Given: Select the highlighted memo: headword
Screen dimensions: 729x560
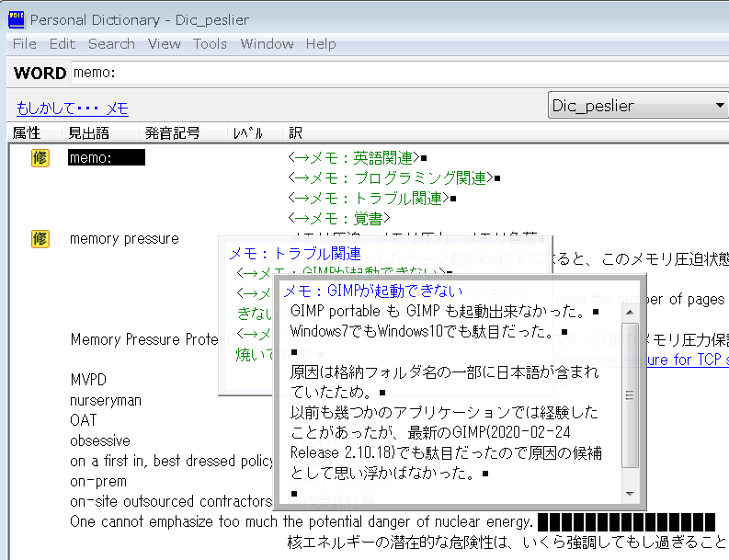Looking at the screenshot, I should click(107, 158).
